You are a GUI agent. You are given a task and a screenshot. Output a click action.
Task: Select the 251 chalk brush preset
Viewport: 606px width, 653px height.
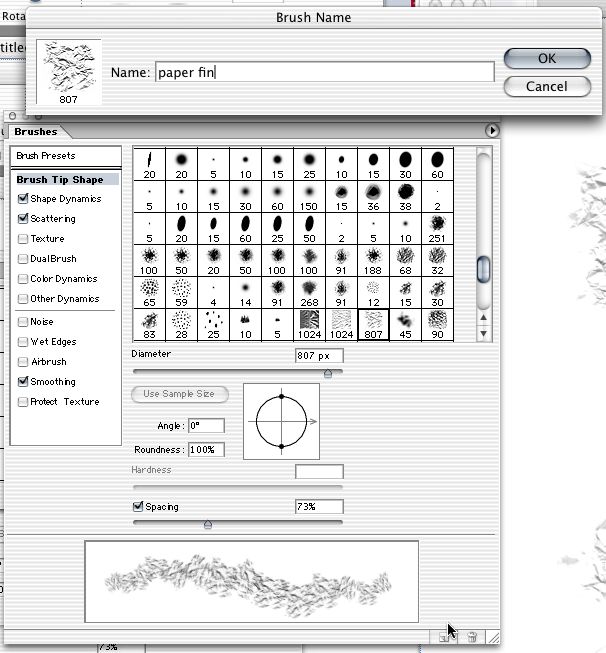437,229
